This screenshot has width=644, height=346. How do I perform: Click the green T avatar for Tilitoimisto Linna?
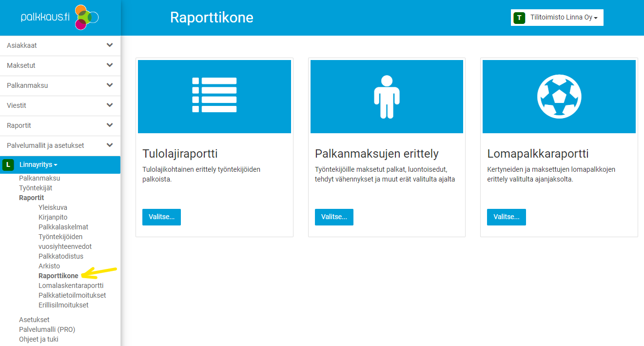(x=519, y=18)
